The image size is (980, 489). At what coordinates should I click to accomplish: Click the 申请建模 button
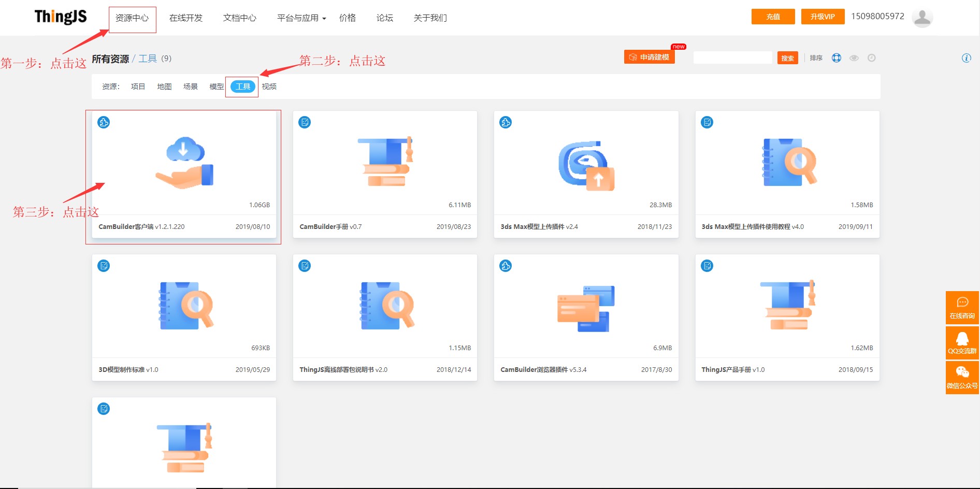pyautogui.click(x=650, y=57)
